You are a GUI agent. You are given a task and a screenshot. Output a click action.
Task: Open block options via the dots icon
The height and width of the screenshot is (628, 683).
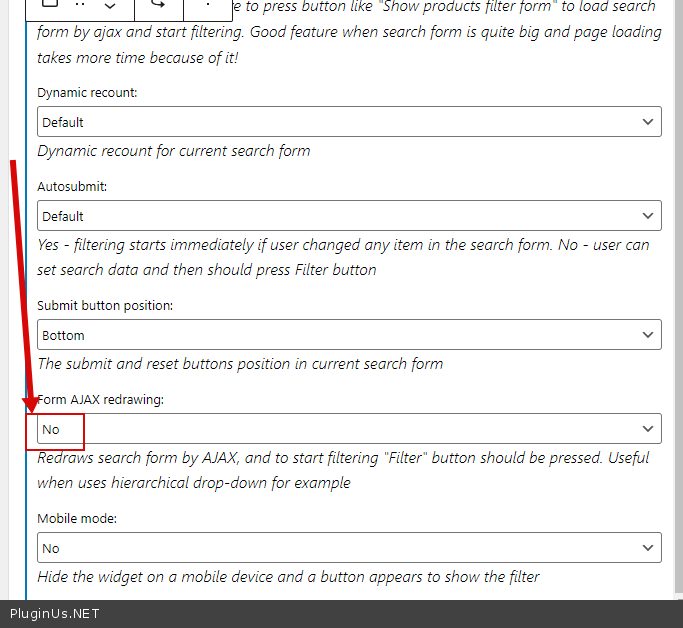pyautogui.click(x=207, y=5)
